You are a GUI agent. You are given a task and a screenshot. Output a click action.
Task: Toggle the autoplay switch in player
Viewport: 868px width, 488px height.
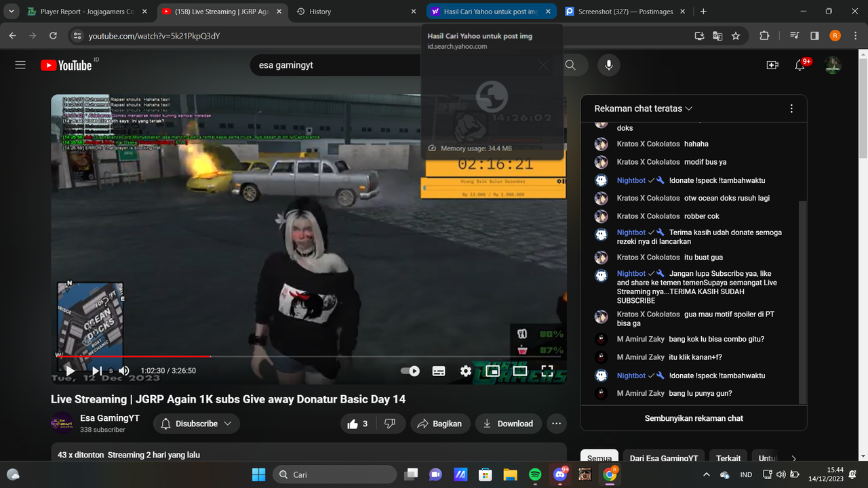point(410,371)
